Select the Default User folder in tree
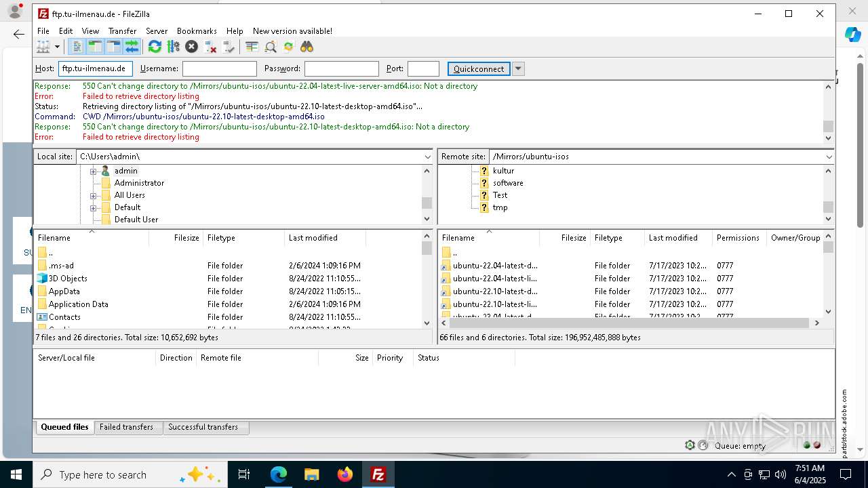 point(136,220)
